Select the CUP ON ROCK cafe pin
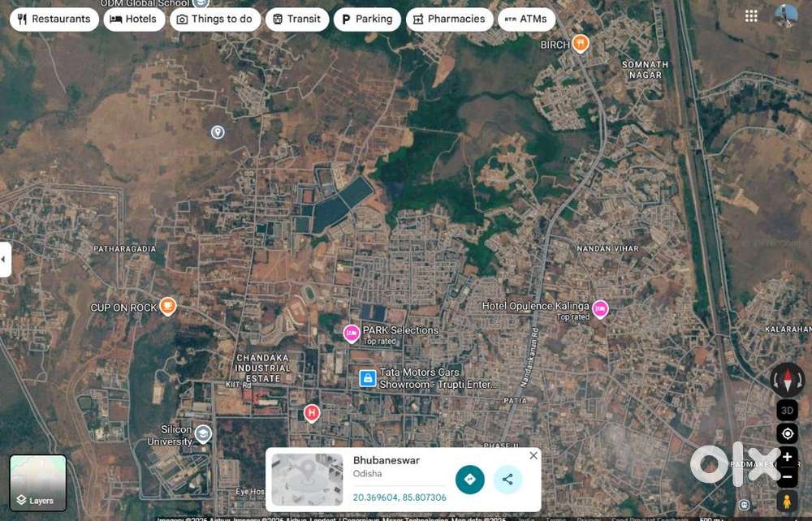Screen dimensions: 812x521 coord(167,306)
